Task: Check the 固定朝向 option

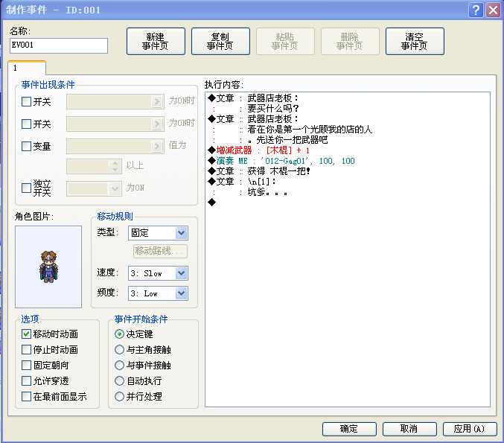Action: click(26, 366)
